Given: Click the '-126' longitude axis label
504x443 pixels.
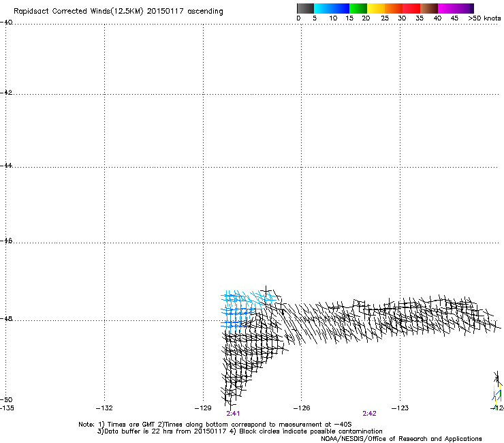Looking at the screenshot, I should tap(302, 408).
